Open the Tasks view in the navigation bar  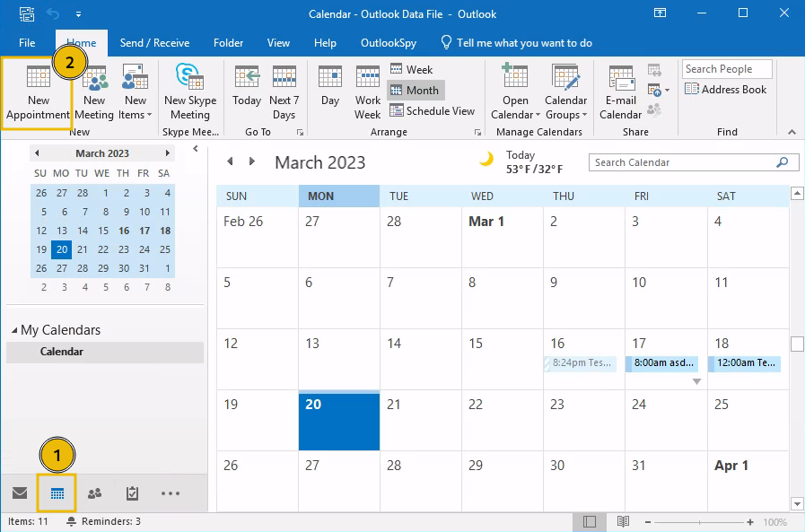coord(132,493)
